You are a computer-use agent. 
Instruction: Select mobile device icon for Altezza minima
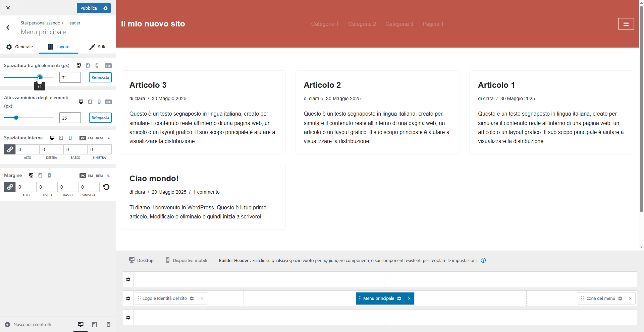click(99, 102)
